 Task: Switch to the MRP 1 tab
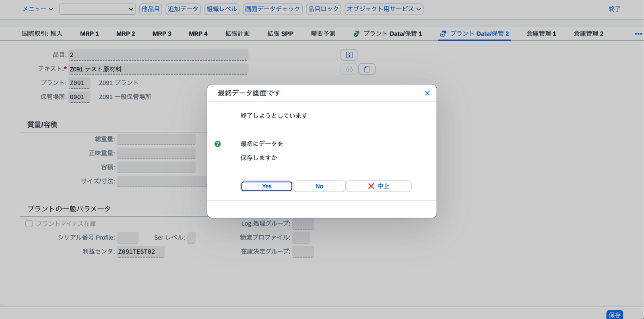point(89,34)
